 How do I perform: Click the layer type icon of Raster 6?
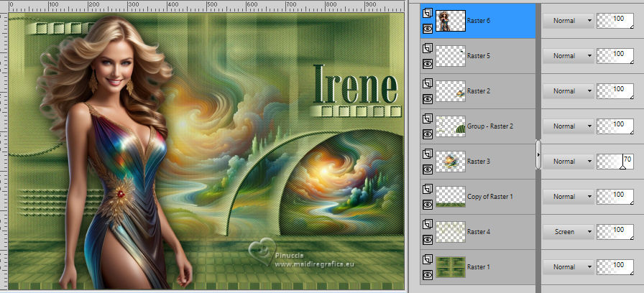(428, 14)
